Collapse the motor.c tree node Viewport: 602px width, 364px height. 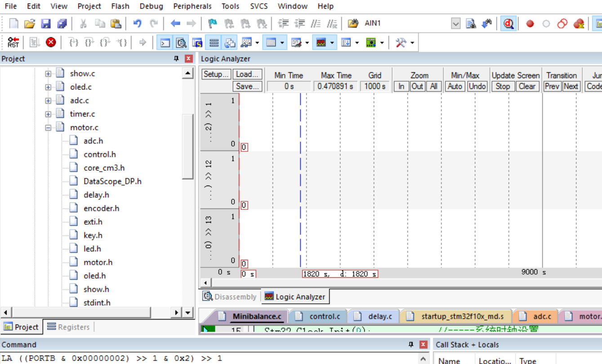pyautogui.click(x=48, y=128)
